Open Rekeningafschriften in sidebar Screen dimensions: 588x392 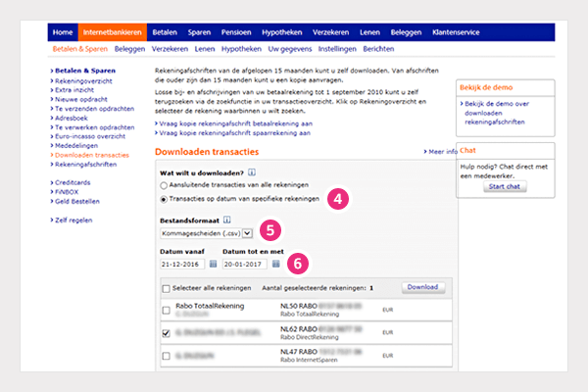coord(83,165)
